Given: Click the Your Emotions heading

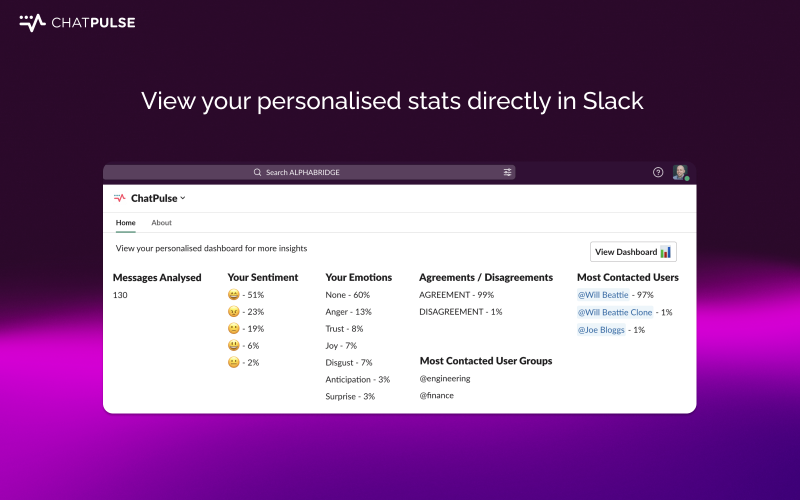Looking at the screenshot, I should [359, 278].
